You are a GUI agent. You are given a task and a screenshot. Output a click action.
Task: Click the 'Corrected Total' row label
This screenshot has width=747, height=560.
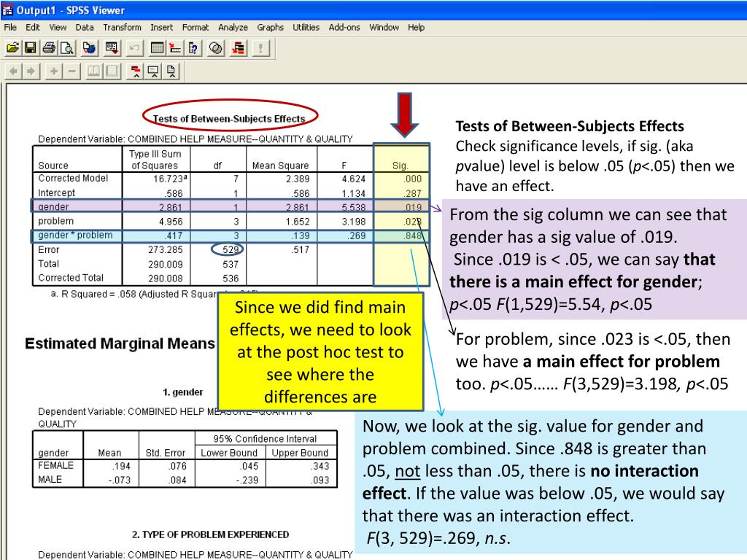pos(71,278)
